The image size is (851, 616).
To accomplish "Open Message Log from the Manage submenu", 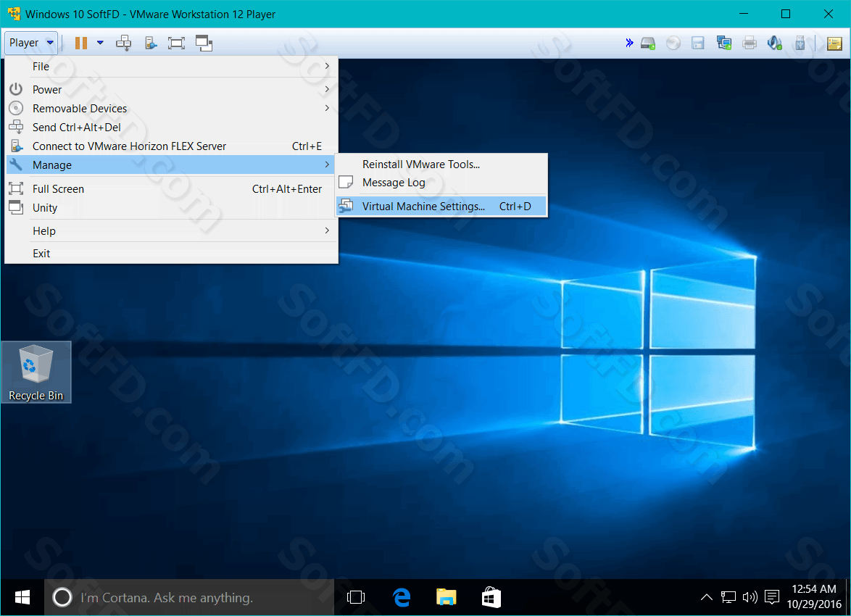I will 441,183.
